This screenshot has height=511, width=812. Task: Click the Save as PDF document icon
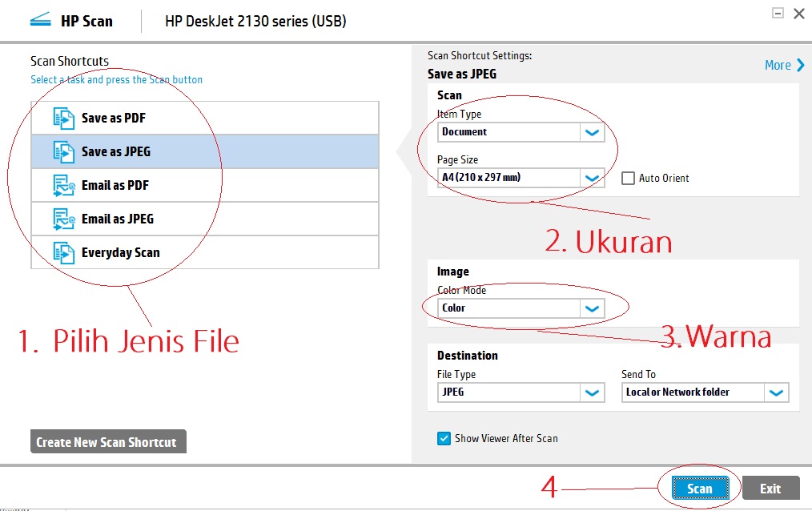(x=64, y=118)
